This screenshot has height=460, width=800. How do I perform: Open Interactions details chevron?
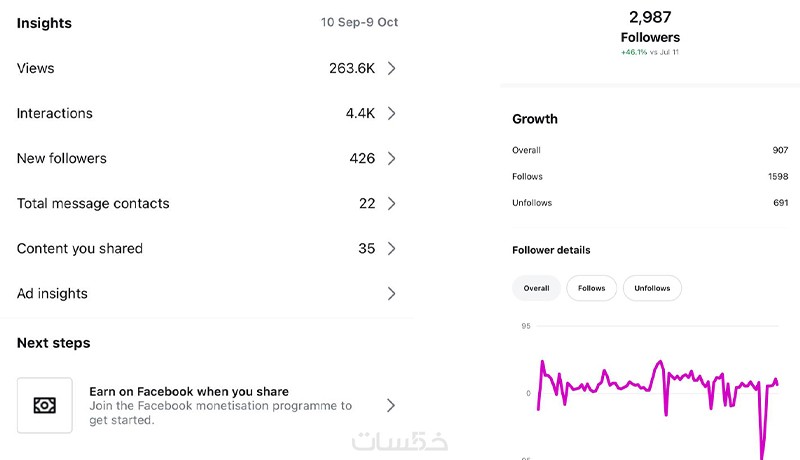(392, 113)
